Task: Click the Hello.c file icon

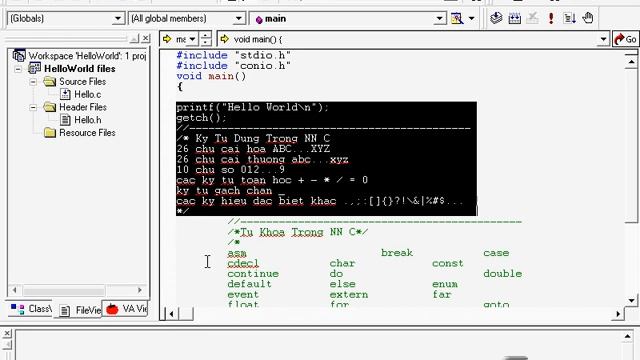Action: tap(65, 94)
